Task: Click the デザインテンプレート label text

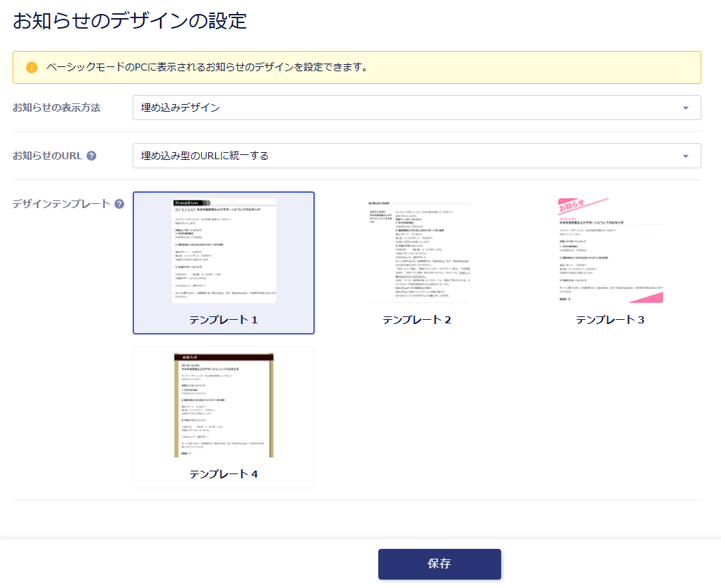Action: click(x=61, y=204)
